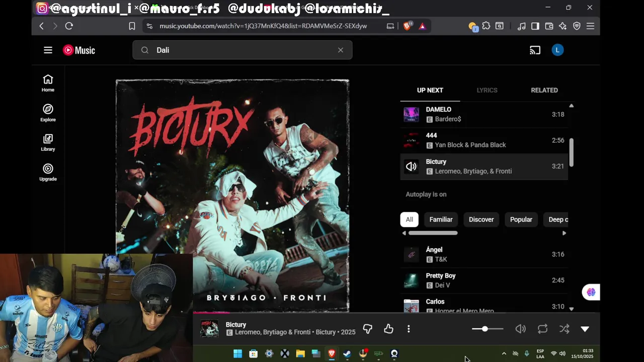Play DAMELO by Bardero$ in queue
Image resolution: width=644 pixels, height=362 pixels.
[x=484, y=114]
